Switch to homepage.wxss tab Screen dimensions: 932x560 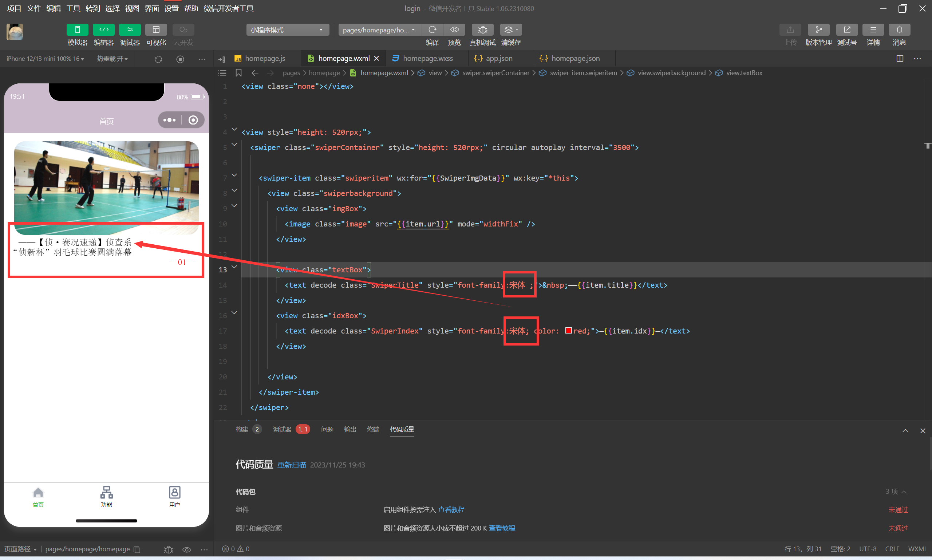(427, 59)
